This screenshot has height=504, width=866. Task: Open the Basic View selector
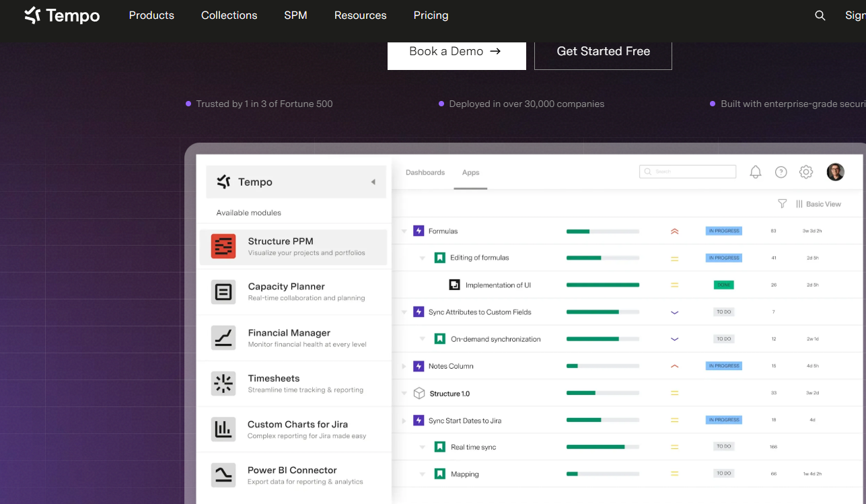[x=819, y=204]
